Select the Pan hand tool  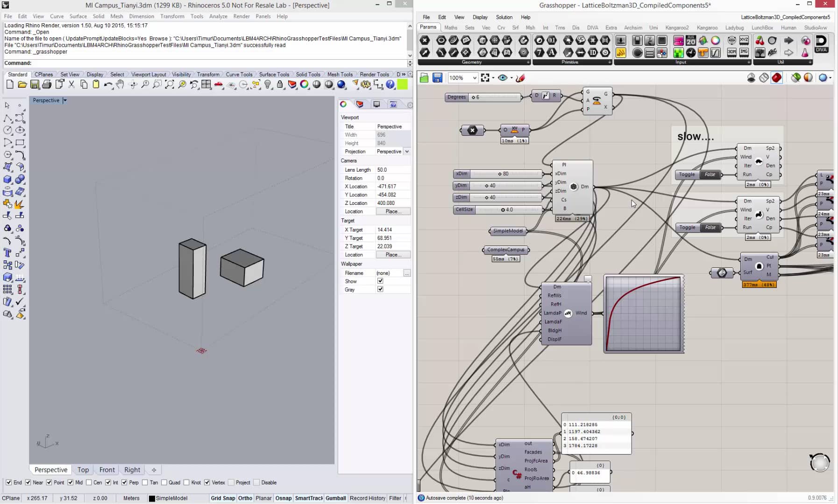(120, 84)
